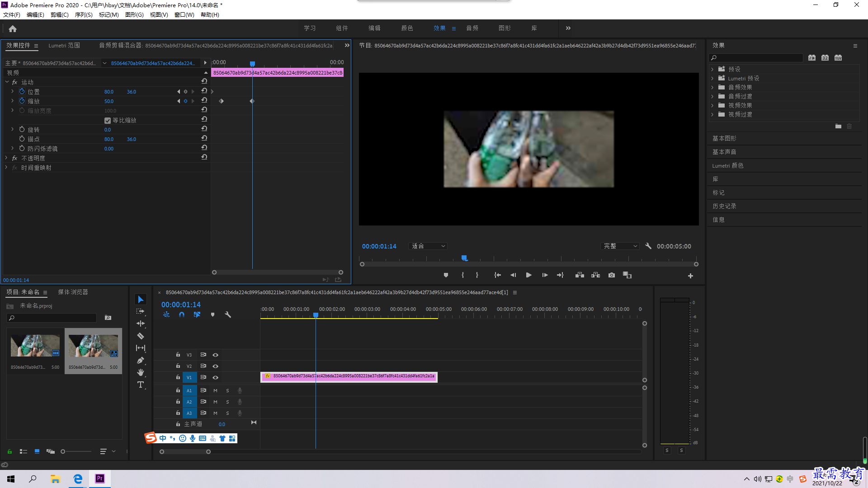Image resolution: width=868 pixels, height=488 pixels.
Task: Select the Type tool
Action: 141,385
